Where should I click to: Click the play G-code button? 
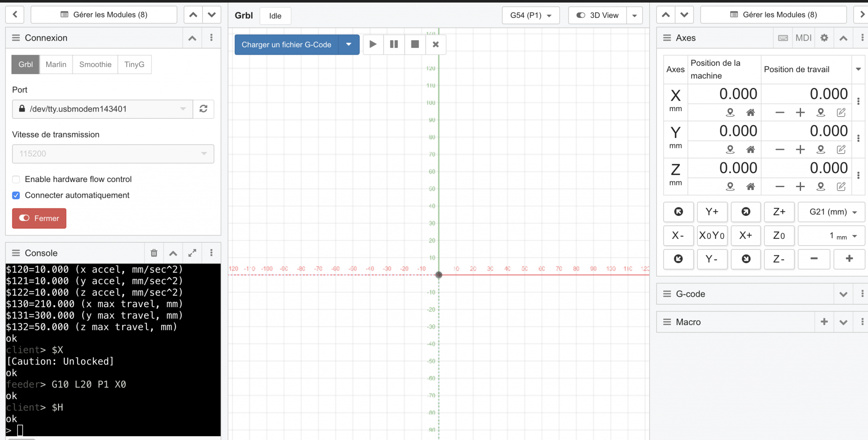click(x=373, y=45)
